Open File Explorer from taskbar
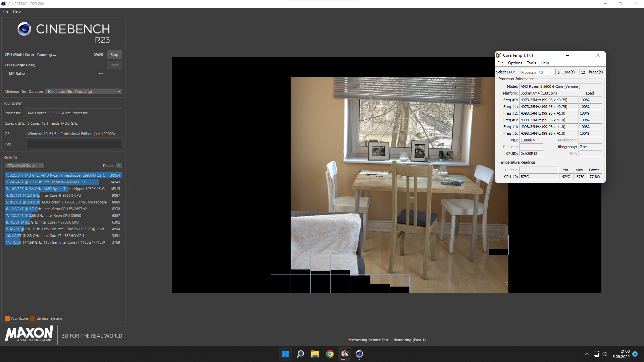This screenshot has height=362, width=644. 315,354
